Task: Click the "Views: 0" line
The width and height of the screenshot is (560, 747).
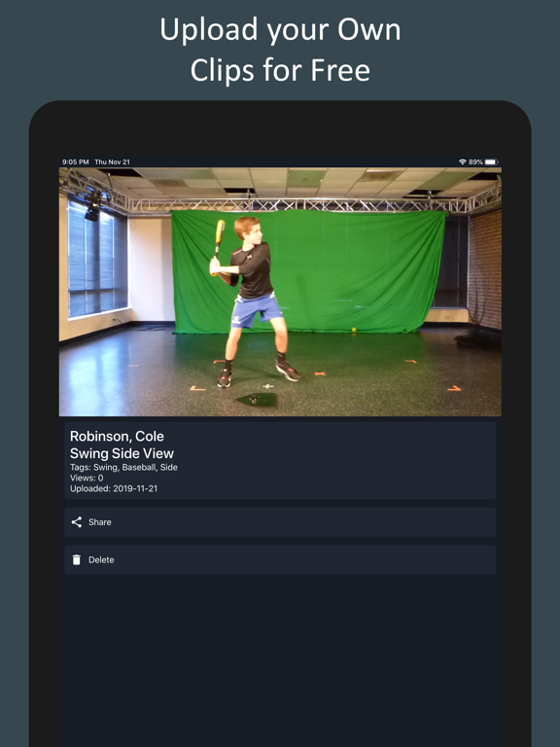Action: pos(87,478)
